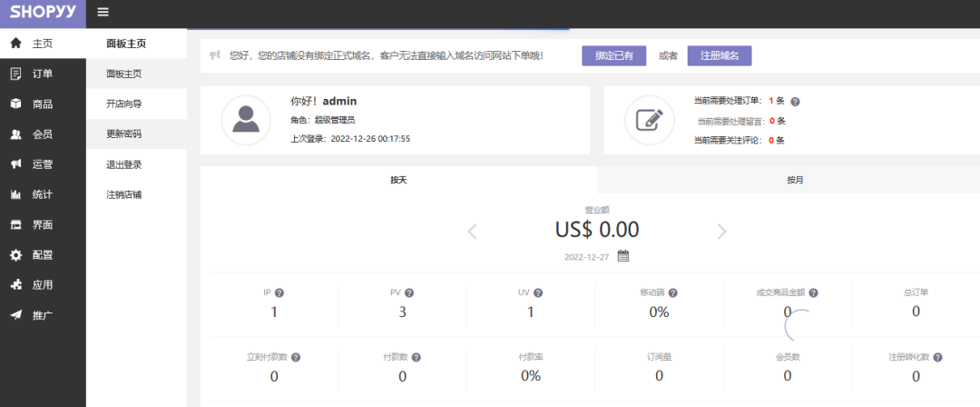Click the 绑定已有 button
Image resolution: width=980 pixels, height=407 pixels.
[613, 55]
